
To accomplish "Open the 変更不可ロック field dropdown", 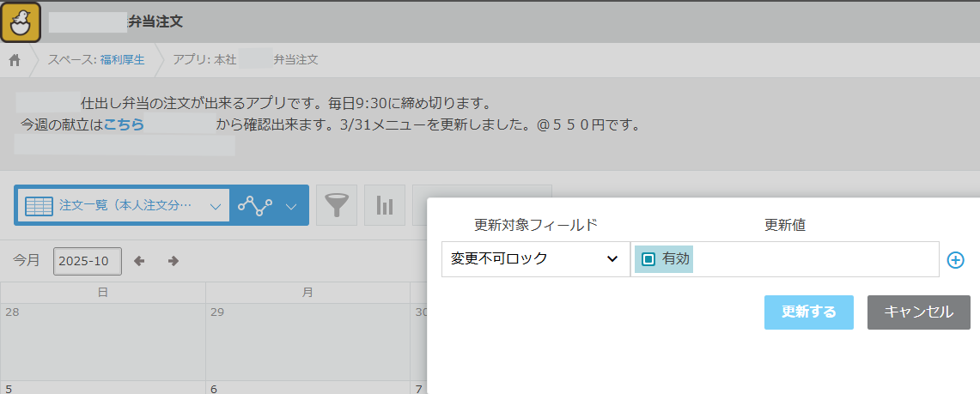I will click(535, 259).
